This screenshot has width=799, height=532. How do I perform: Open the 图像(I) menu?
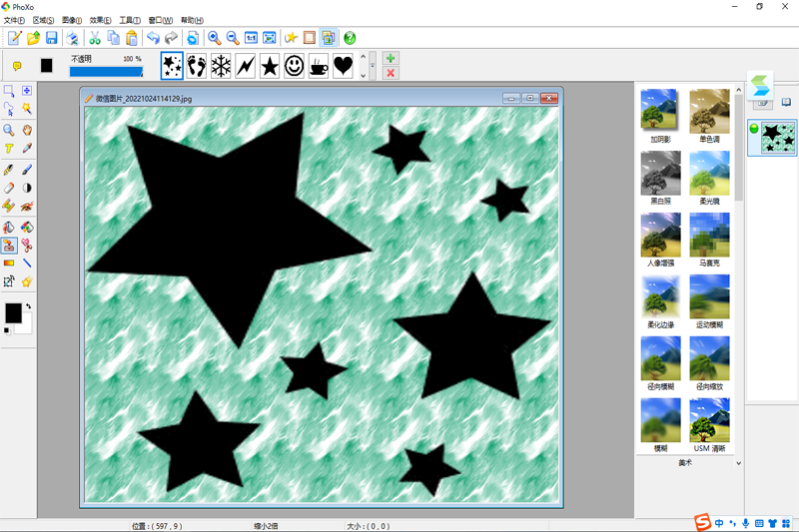pyautogui.click(x=72, y=20)
